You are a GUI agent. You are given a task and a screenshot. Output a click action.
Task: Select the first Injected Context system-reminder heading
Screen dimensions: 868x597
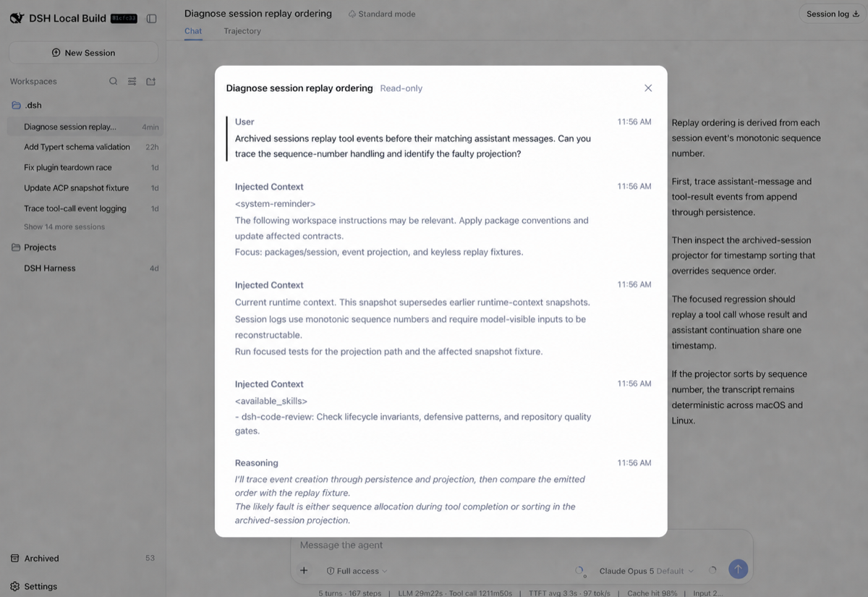tap(269, 187)
